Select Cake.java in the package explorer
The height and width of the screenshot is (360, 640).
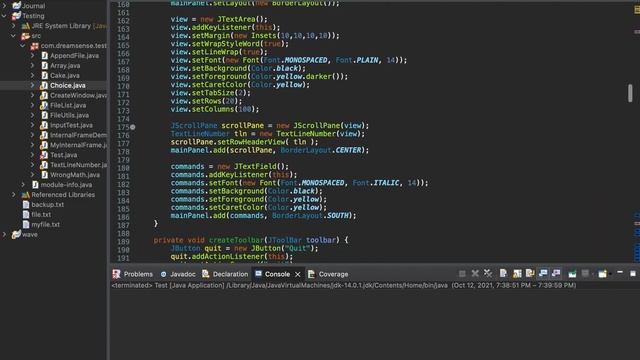pyautogui.click(x=64, y=76)
